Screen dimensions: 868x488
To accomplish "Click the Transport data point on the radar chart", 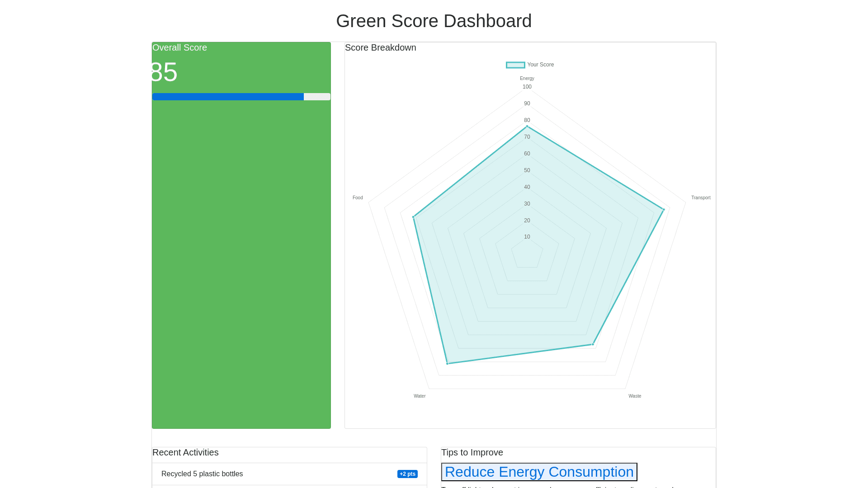I will (x=664, y=210).
